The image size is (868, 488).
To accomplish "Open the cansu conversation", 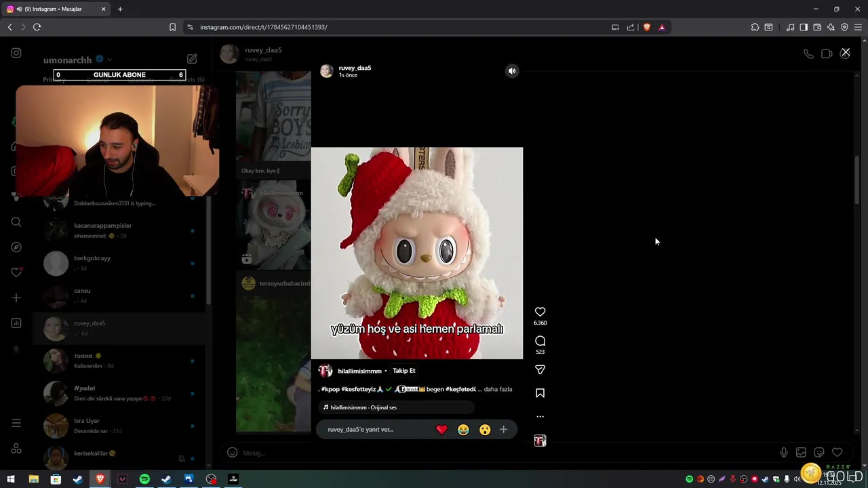I will 119,296.
